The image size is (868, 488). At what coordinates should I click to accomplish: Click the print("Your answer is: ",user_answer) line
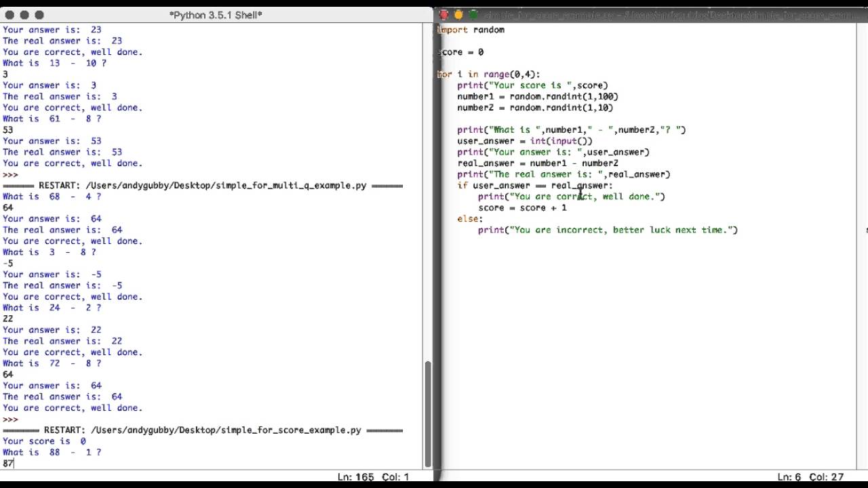553,152
